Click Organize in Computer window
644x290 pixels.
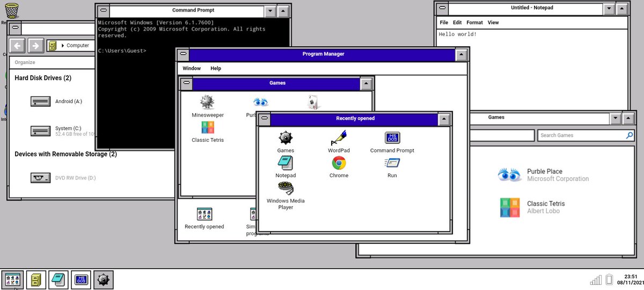(x=25, y=62)
